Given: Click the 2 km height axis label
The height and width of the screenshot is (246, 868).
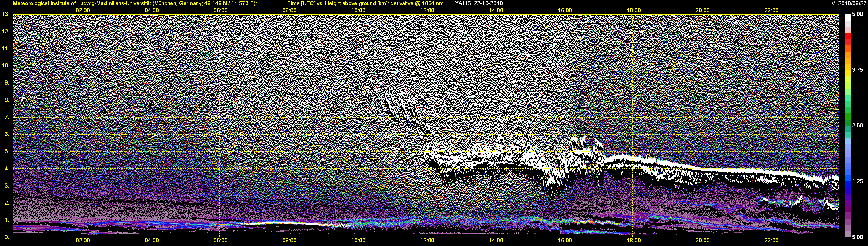Looking at the screenshot, I should click(x=7, y=203).
